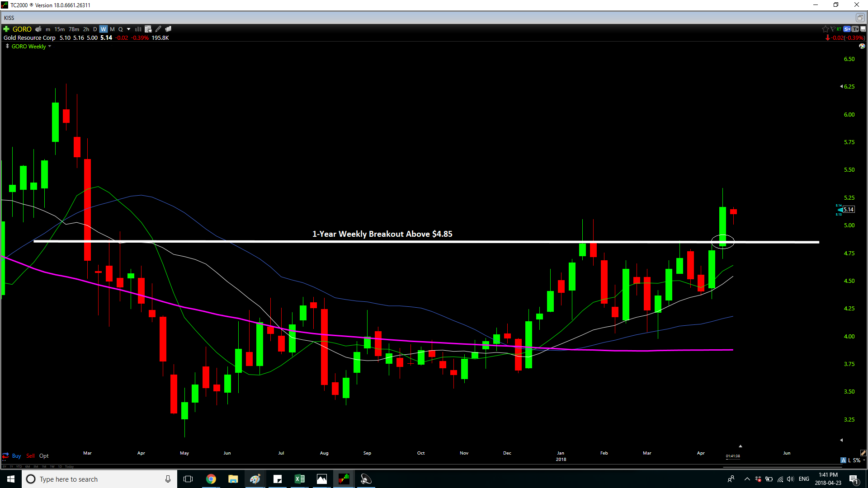Click the cash register trading icon beside GORO
The width and height of the screenshot is (868, 488).
(x=38, y=29)
